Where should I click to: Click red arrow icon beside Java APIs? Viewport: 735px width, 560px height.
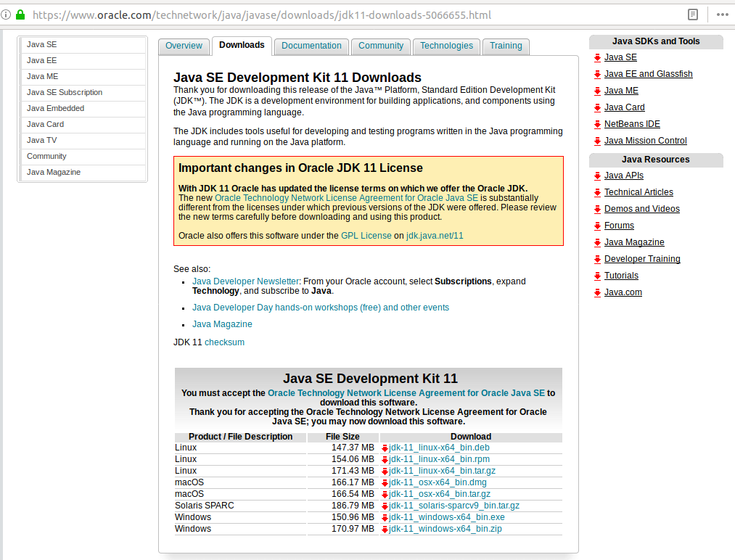coord(597,176)
